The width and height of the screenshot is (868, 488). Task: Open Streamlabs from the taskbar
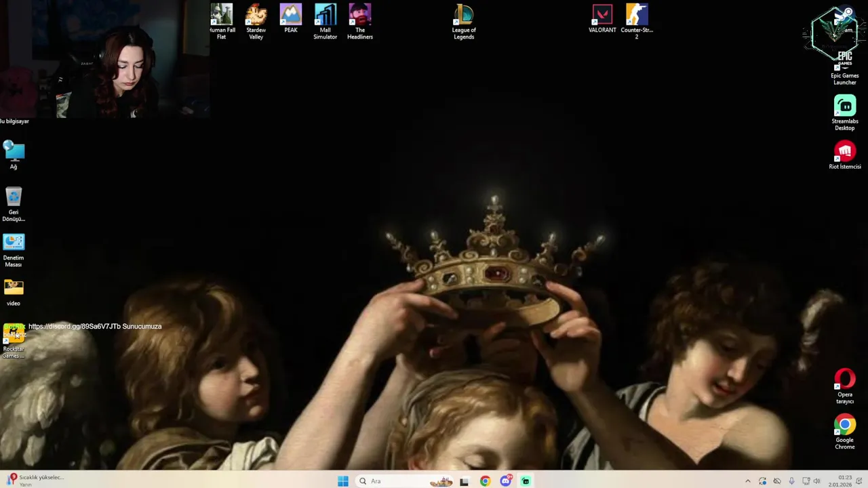tap(526, 481)
